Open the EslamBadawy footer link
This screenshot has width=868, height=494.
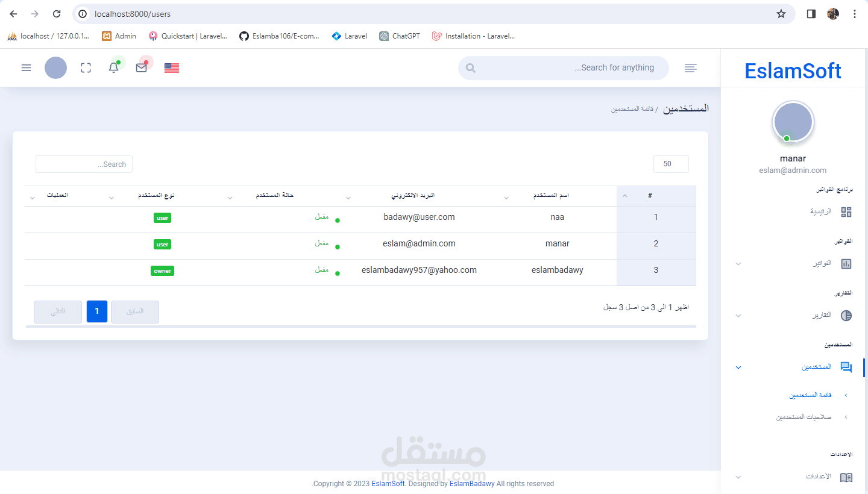[x=472, y=484]
